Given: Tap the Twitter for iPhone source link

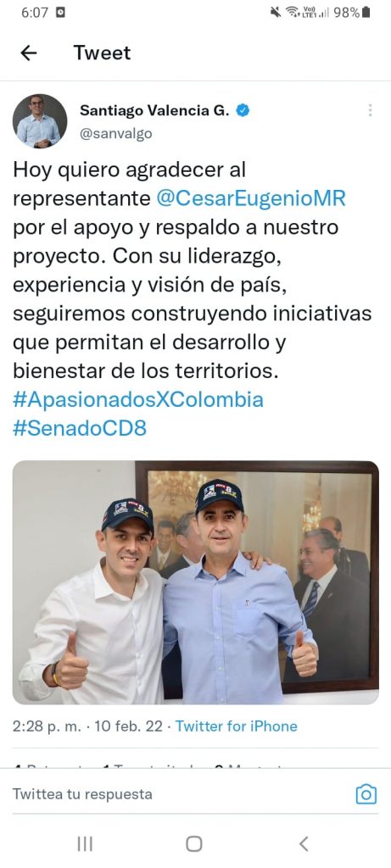Looking at the screenshot, I should point(237,726).
